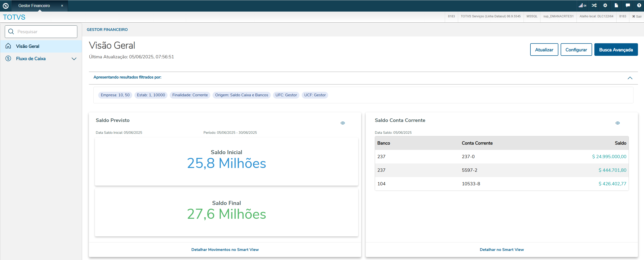Click Data Saldo Inicial: 05/06/2025 label

[119, 133]
